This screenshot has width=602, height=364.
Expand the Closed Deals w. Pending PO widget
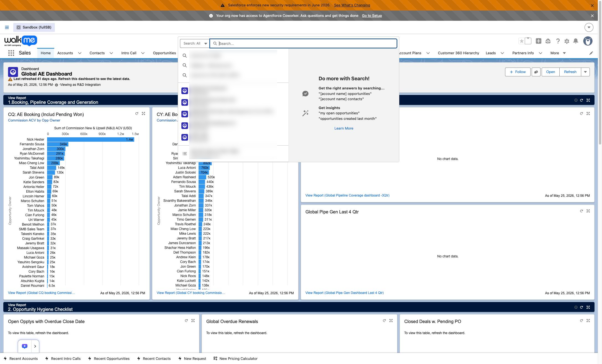[588, 321]
